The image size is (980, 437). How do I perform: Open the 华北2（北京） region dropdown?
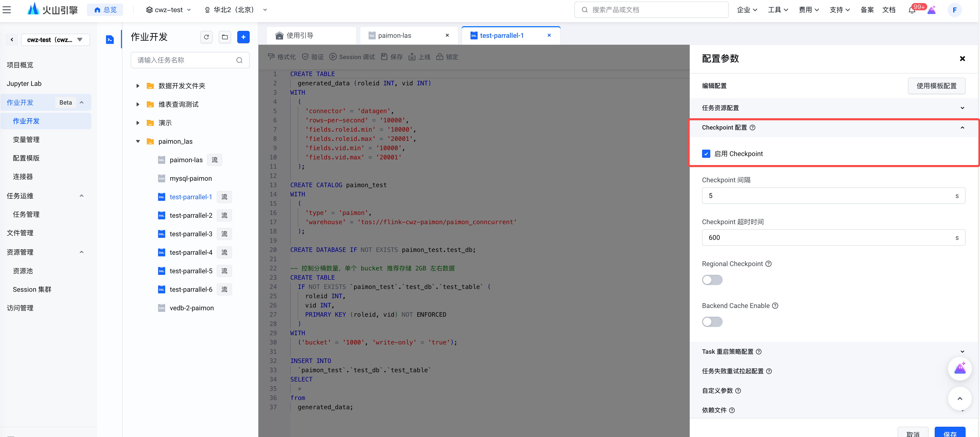coord(236,10)
